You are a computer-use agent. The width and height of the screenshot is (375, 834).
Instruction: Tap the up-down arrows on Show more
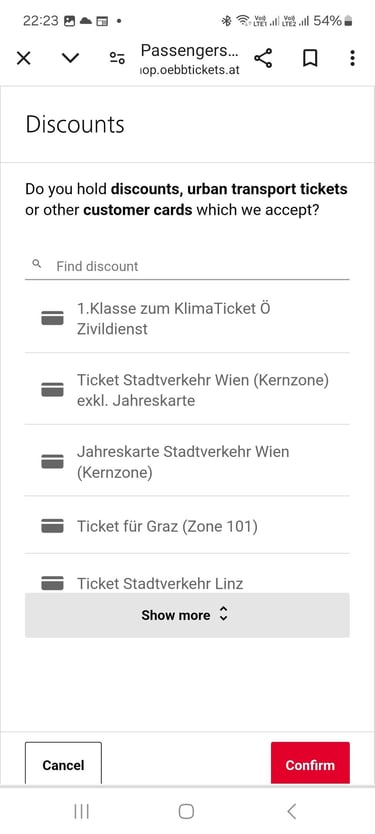click(223, 615)
